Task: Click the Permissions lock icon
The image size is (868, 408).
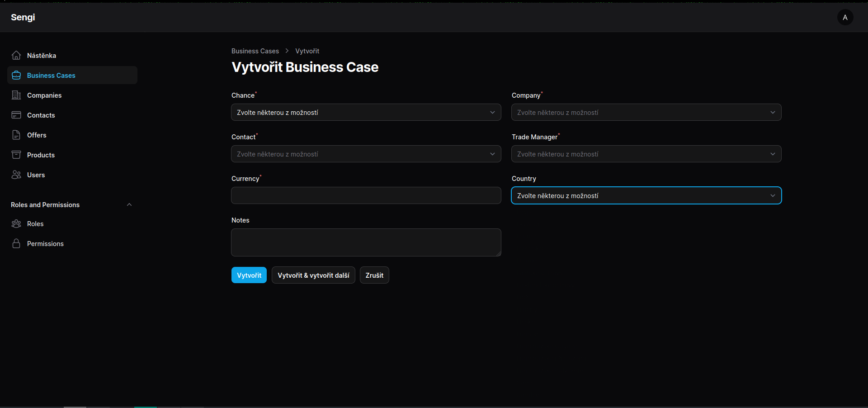Action: [16, 243]
